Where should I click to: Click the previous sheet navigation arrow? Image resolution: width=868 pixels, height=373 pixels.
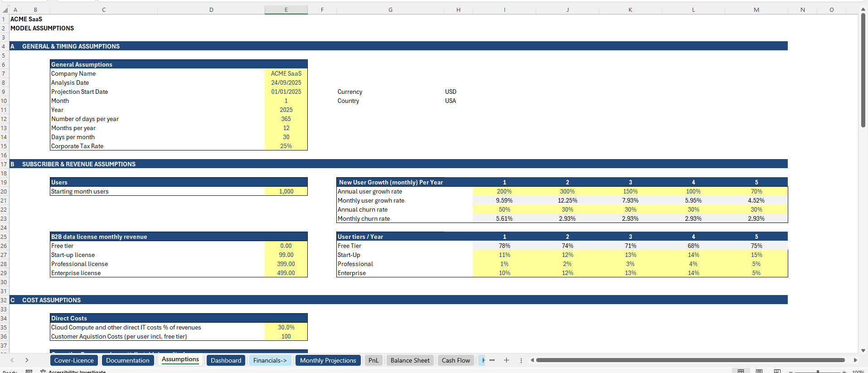tap(12, 360)
